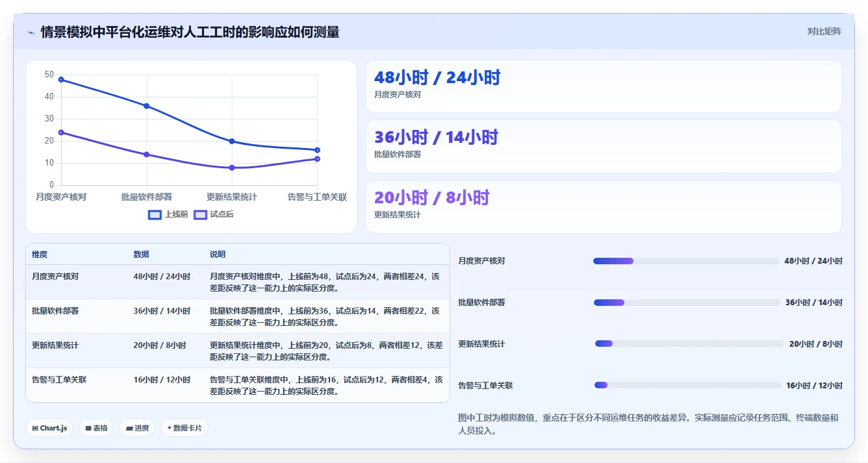Viewport: 868px width, 463px height.
Task: Click the 数据卡片 tag
Action: [x=185, y=428]
